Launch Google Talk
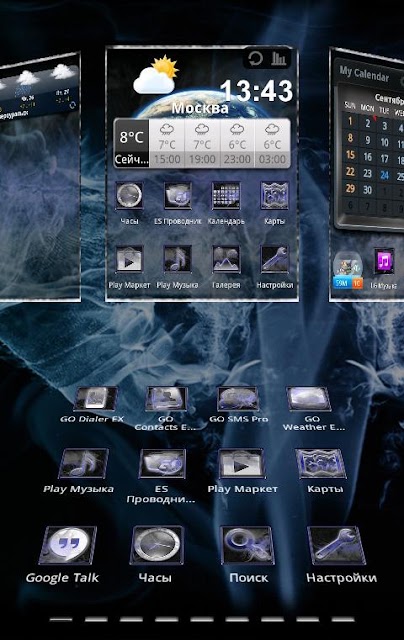The image size is (404, 640). [x=68, y=545]
